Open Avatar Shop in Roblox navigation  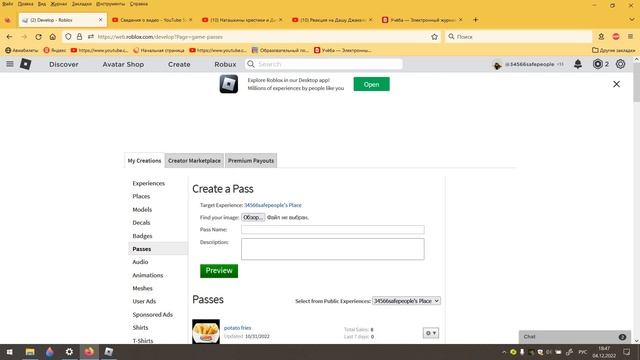click(x=123, y=64)
